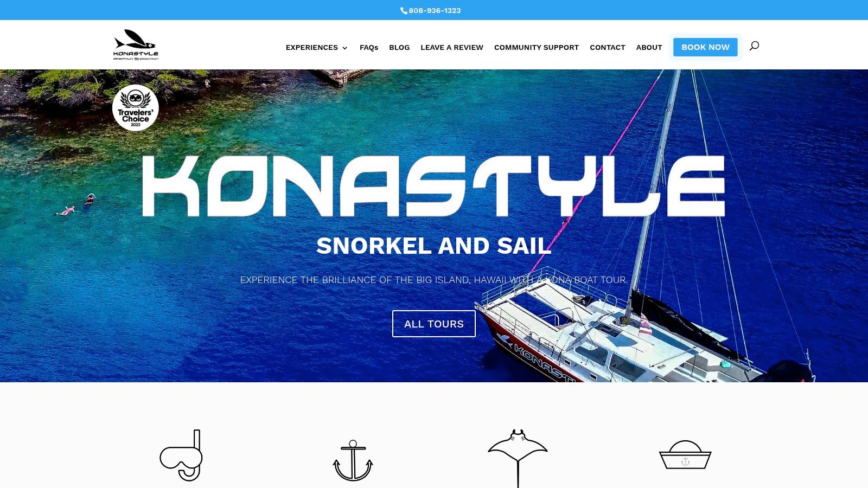Click the phone icon in top bar
The width and height of the screenshot is (868, 488).
[x=404, y=10]
